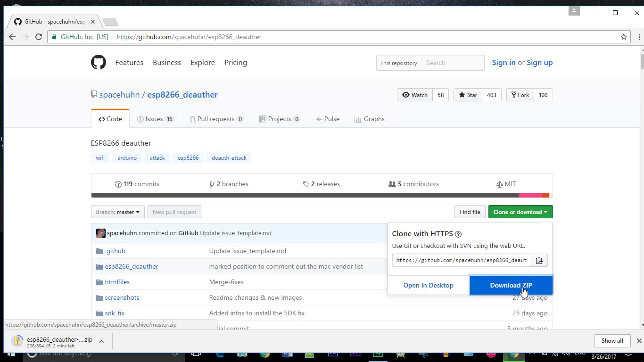This screenshot has height=362, width=644.
Task: Open the spacehuhn owner link in repo title
Action: pyautogui.click(x=119, y=95)
